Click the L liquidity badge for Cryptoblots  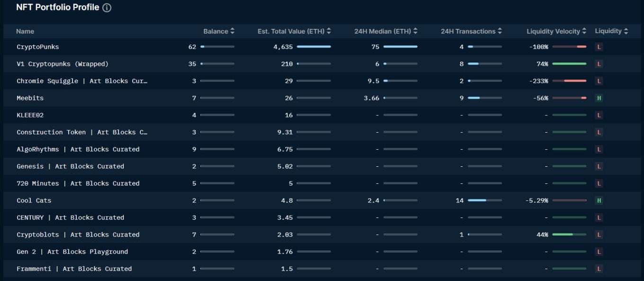click(x=599, y=235)
